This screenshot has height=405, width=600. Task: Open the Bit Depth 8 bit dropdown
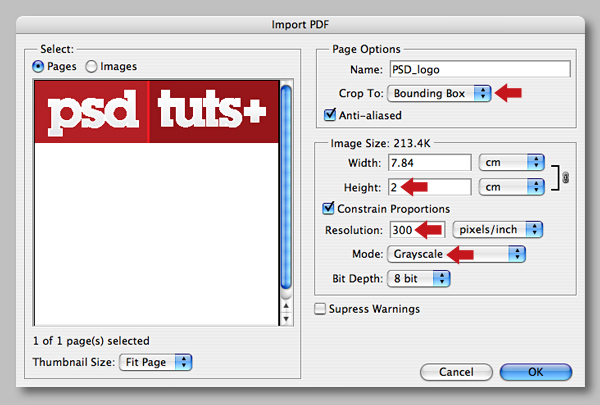(x=419, y=279)
